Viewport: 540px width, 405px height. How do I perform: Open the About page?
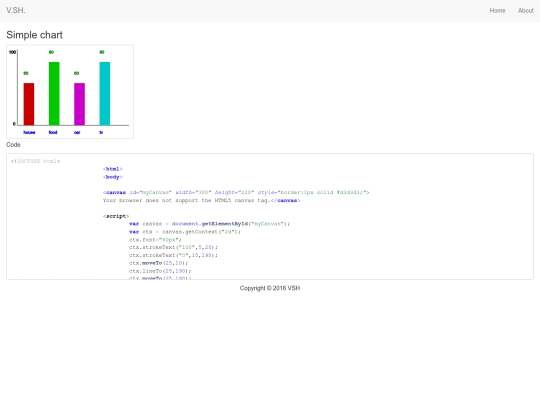pyautogui.click(x=526, y=11)
